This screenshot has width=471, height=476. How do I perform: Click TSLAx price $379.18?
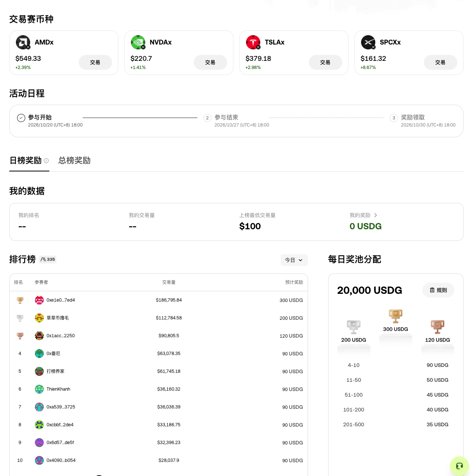pos(258,59)
